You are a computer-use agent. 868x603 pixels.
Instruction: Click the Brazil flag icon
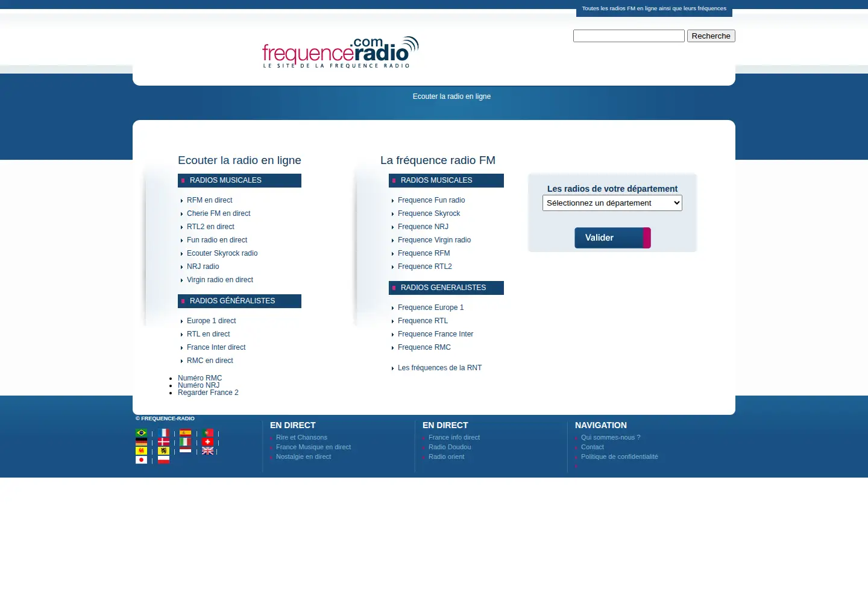(141, 433)
